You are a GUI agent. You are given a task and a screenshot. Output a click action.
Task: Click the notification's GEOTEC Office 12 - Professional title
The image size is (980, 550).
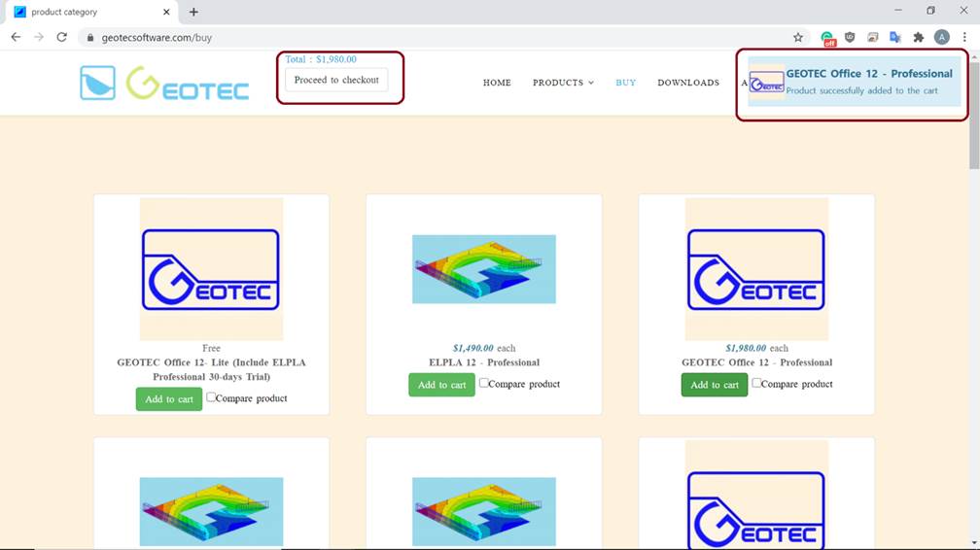(869, 74)
